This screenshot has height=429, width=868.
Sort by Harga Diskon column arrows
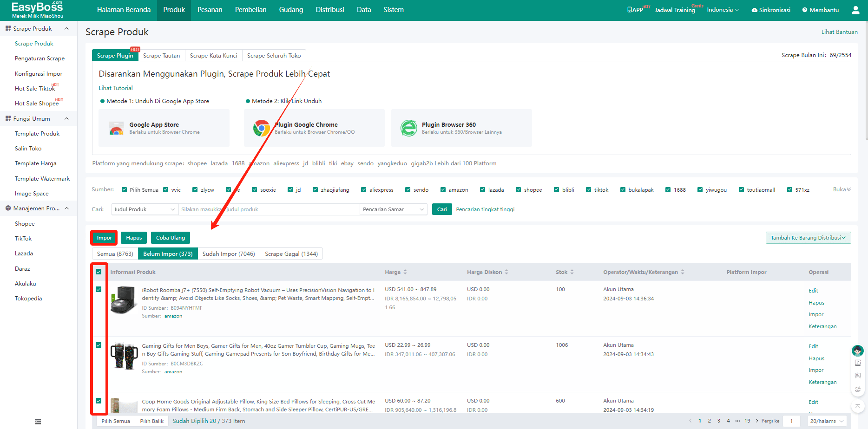coord(506,272)
